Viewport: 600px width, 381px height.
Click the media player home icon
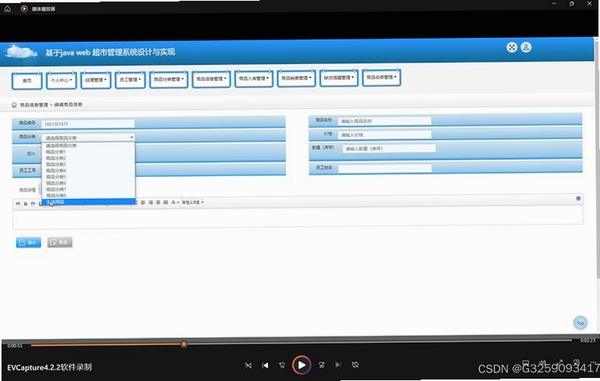point(8,9)
